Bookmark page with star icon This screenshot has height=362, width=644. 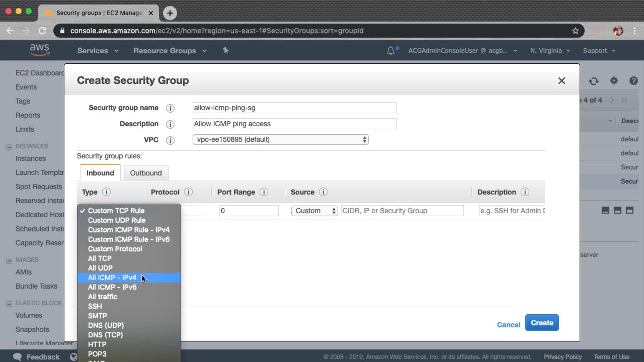point(576,31)
